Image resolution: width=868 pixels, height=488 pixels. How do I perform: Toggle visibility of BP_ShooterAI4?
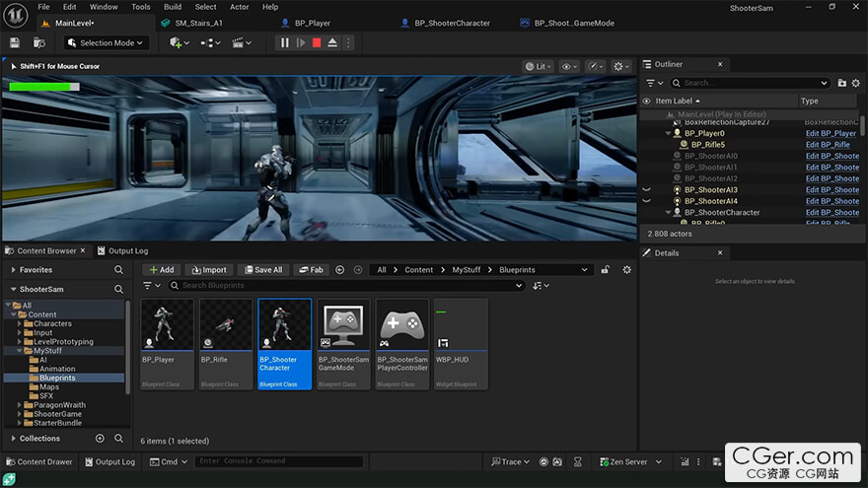point(647,201)
